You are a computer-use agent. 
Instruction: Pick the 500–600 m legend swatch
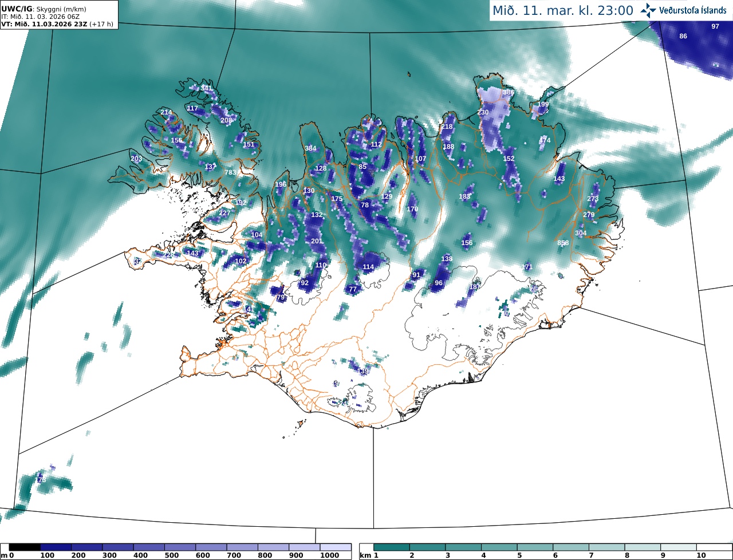click(180, 547)
